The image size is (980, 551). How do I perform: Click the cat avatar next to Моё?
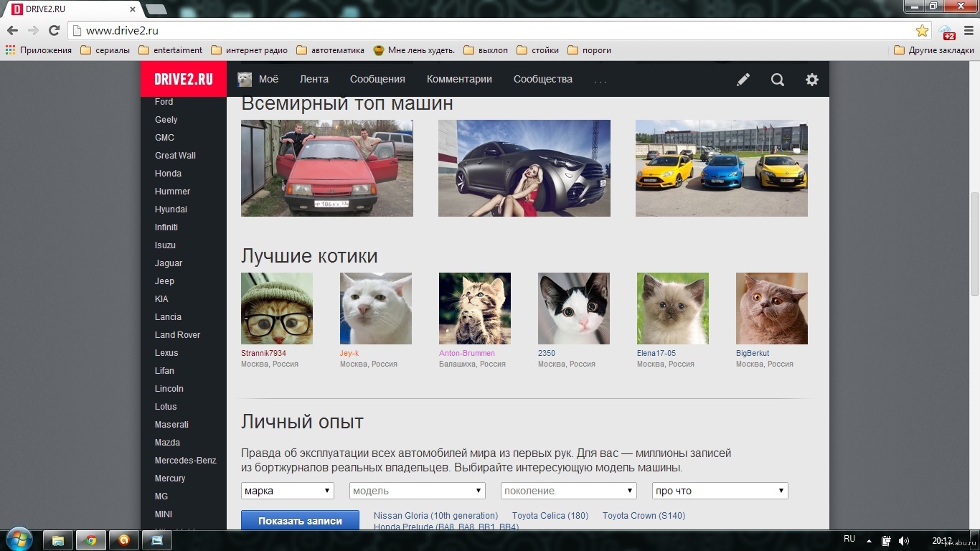pos(245,79)
